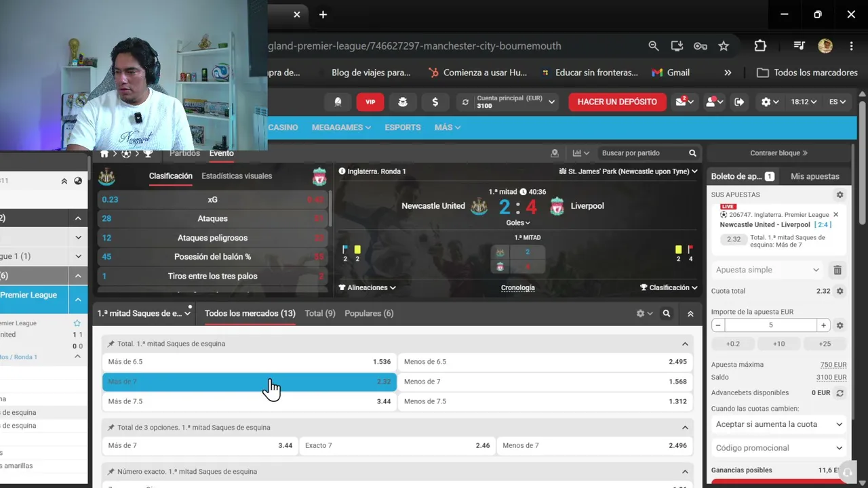
Task: Pin the Total de 3 opciones market
Action: (111, 428)
